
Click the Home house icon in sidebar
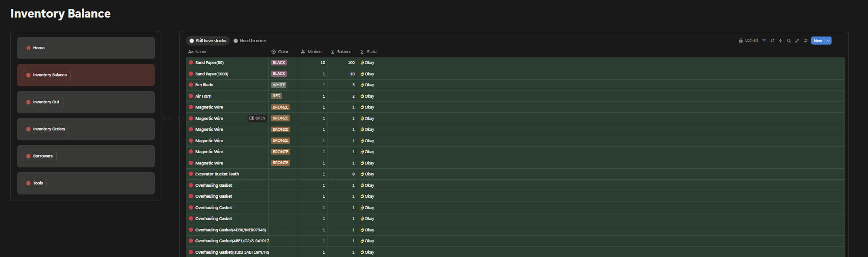(28, 48)
